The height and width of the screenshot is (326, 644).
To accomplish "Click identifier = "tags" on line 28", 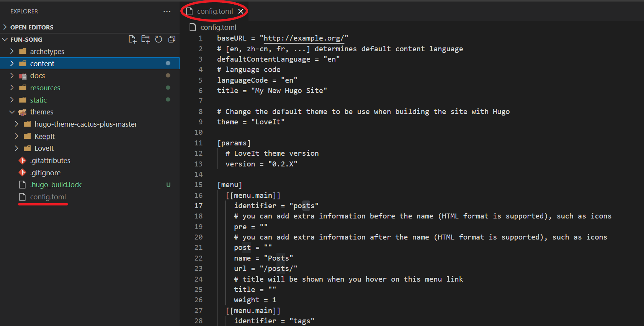I will click(x=274, y=321).
